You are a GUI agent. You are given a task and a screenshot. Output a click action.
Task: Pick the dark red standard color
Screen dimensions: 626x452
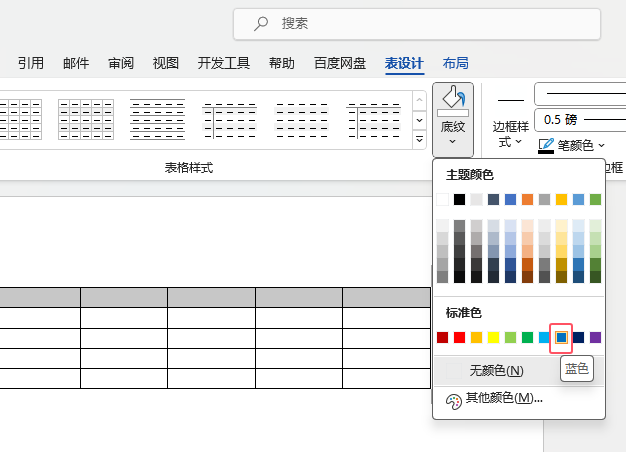[x=442, y=337]
